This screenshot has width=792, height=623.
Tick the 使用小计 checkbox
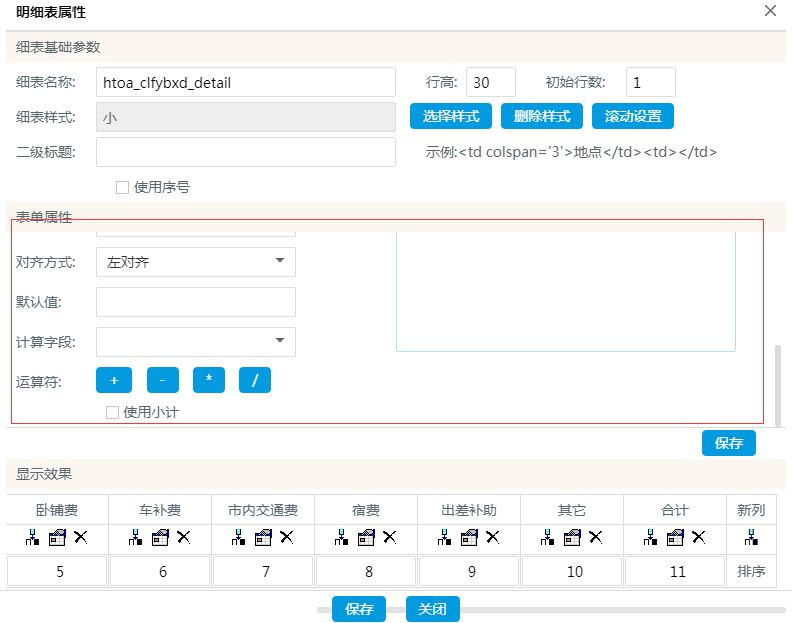pyautogui.click(x=112, y=412)
